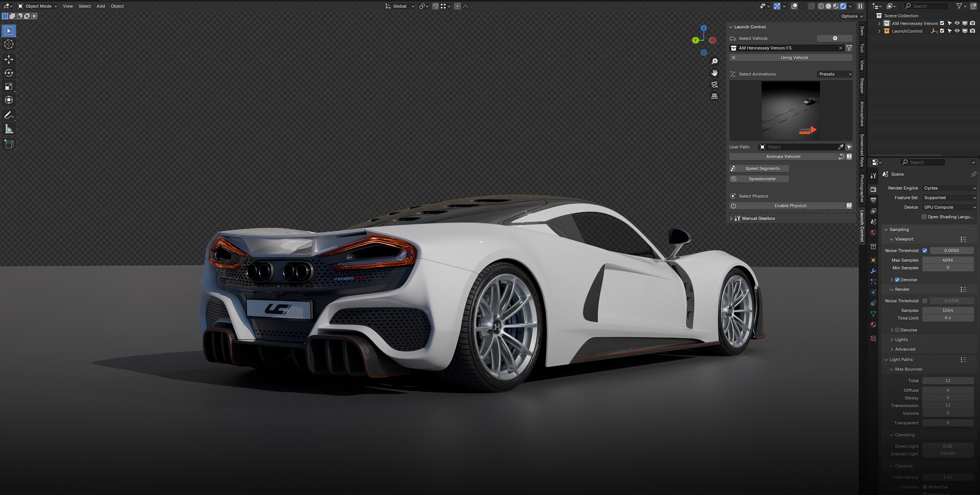Image resolution: width=980 pixels, height=495 pixels.
Task: Open the Add menu
Action: (x=101, y=6)
